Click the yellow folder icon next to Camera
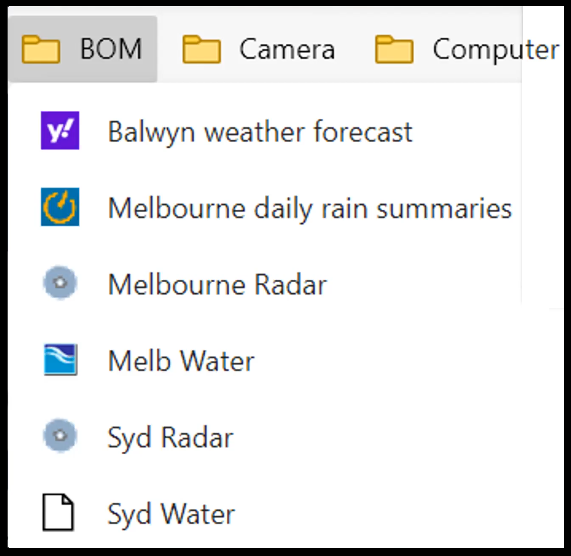The width and height of the screenshot is (571, 556). pos(201,49)
